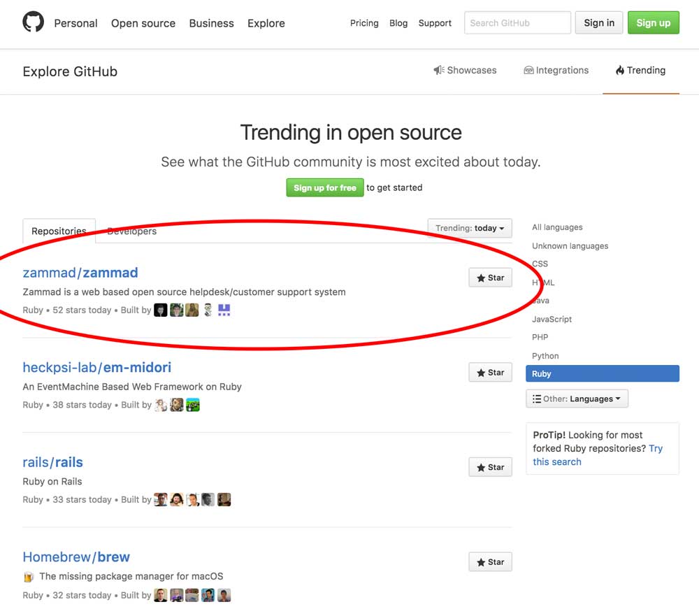
Task: Click third contributor avatar of rails
Action: [192, 499]
